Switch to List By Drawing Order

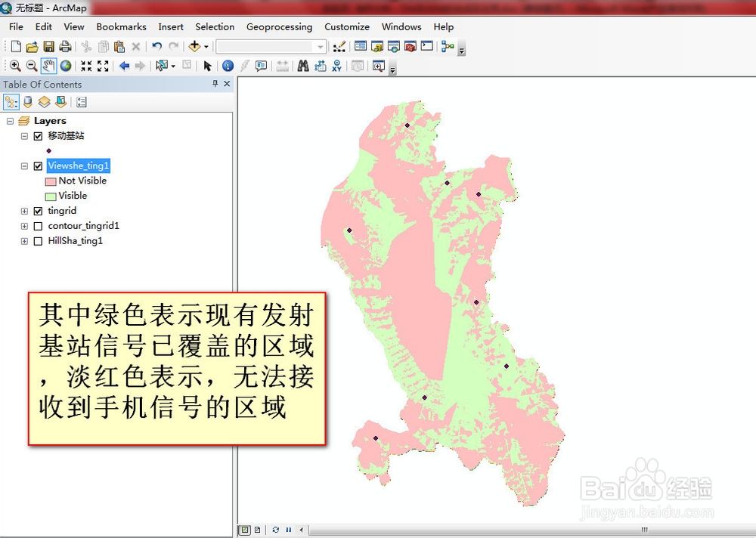(x=11, y=102)
